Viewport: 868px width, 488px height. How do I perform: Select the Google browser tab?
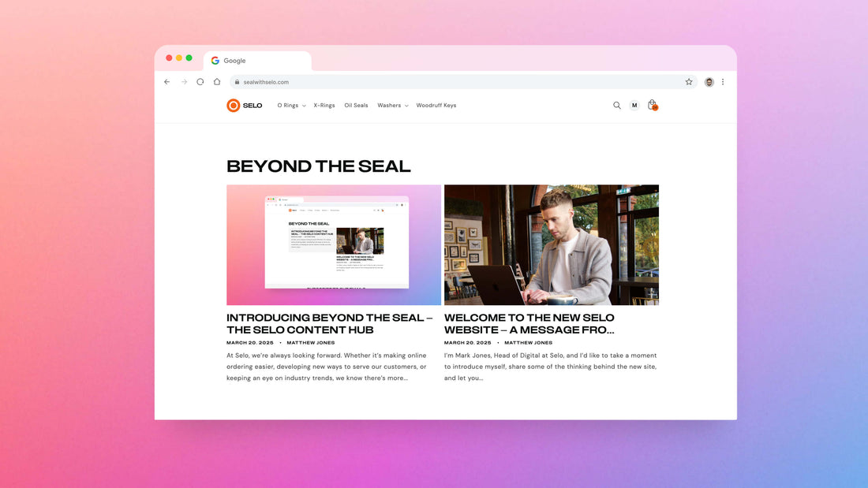click(x=256, y=61)
